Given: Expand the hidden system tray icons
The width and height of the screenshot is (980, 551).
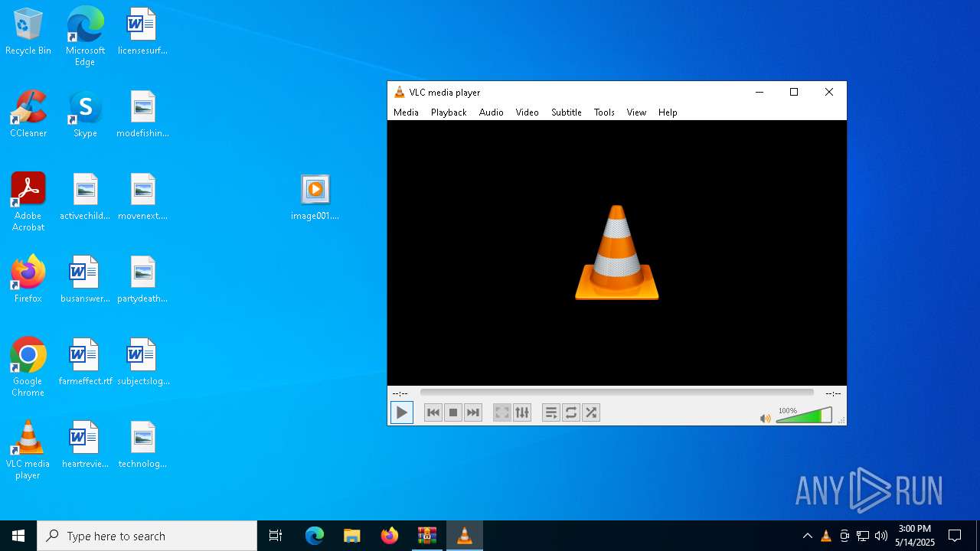Looking at the screenshot, I should [807, 536].
